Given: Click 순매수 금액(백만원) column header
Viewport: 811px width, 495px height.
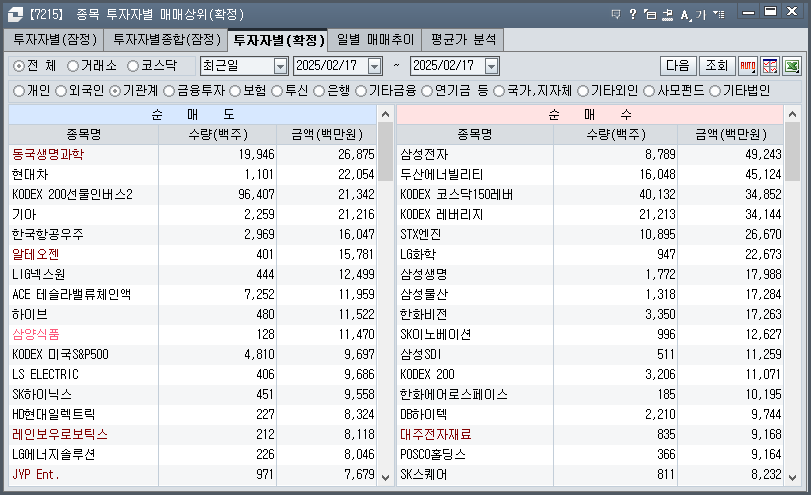Looking at the screenshot, I should pyautogui.click(x=731, y=134).
